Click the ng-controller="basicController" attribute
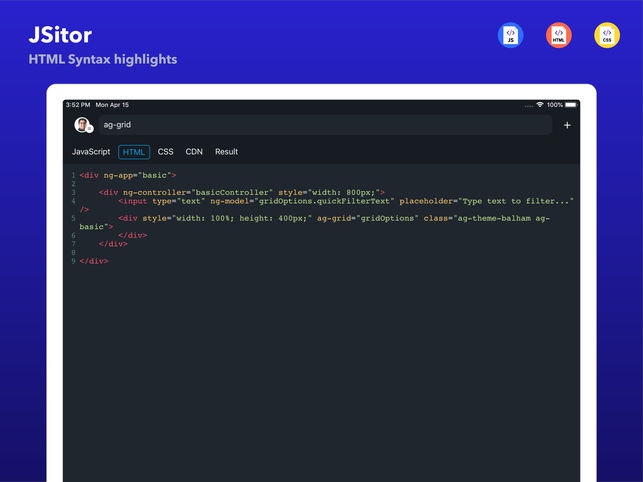 coord(198,192)
